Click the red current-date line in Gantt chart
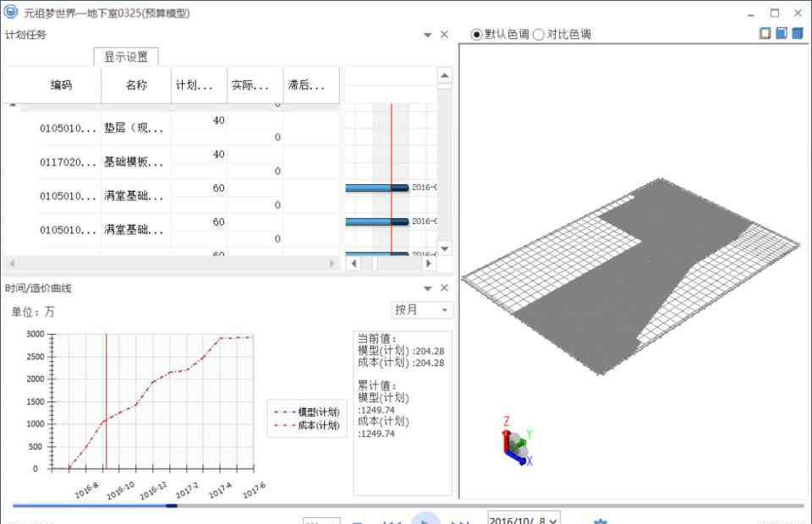This screenshot has width=812, height=524. tap(391, 179)
